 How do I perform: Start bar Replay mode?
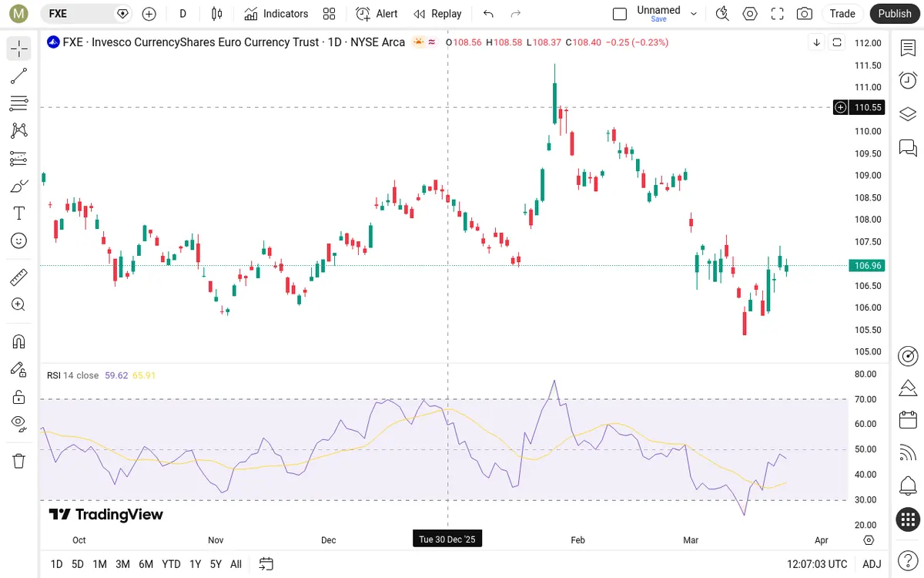[x=437, y=14]
